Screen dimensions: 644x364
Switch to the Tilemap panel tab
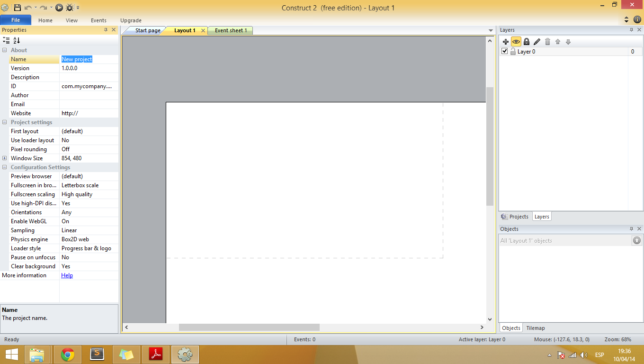[536, 328]
